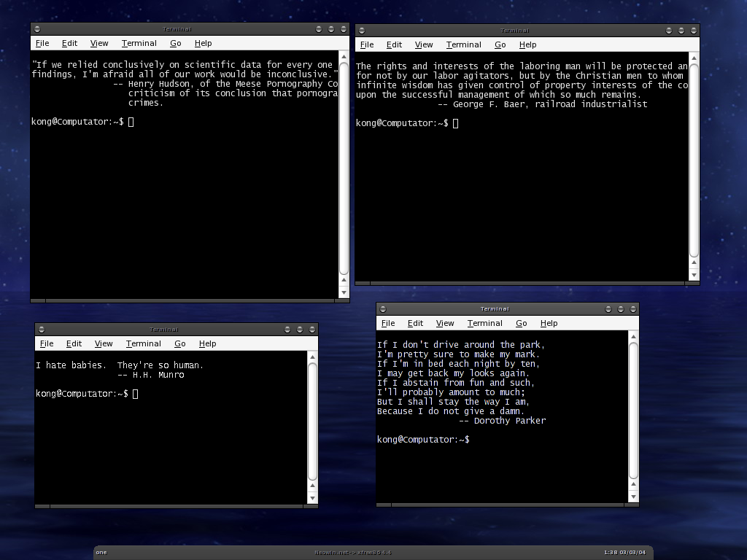Click "Because I do not give a damn." line
The width and height of the screenshot is (747, 560).
451,411
